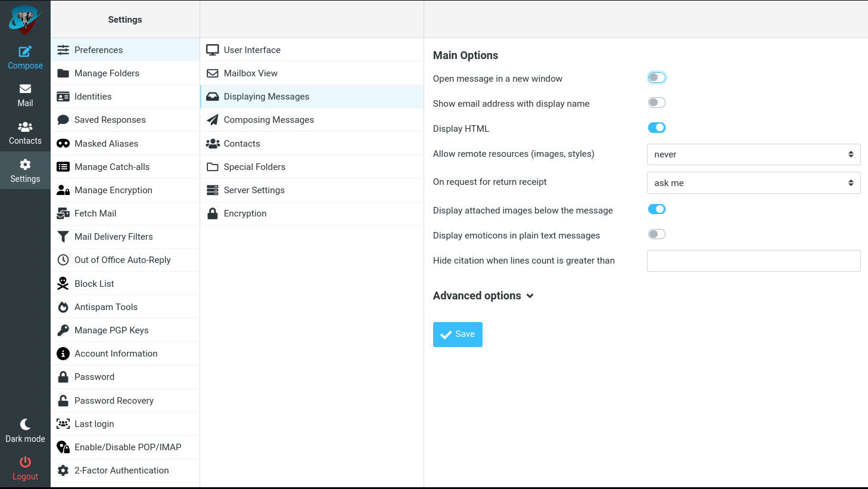Open the Encryption preferences section
Image resolution: width=868 pixels, height=489 pixels.
(x=312, y=213)
